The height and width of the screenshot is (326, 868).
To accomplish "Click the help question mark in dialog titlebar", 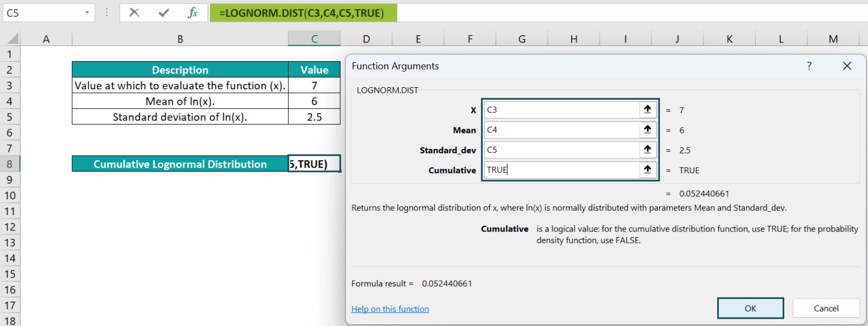I will (809, 66).
